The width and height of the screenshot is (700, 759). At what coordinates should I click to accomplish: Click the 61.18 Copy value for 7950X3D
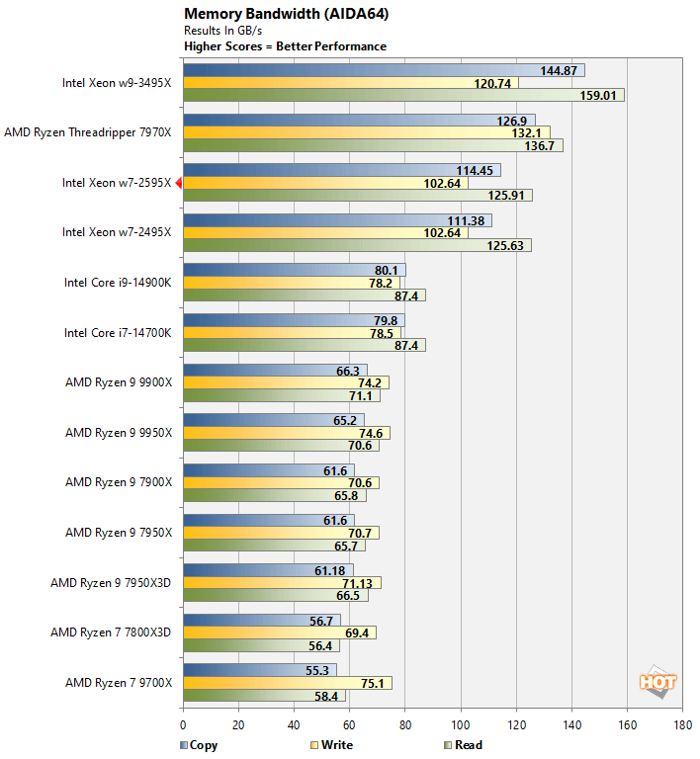tap(330, 571)
